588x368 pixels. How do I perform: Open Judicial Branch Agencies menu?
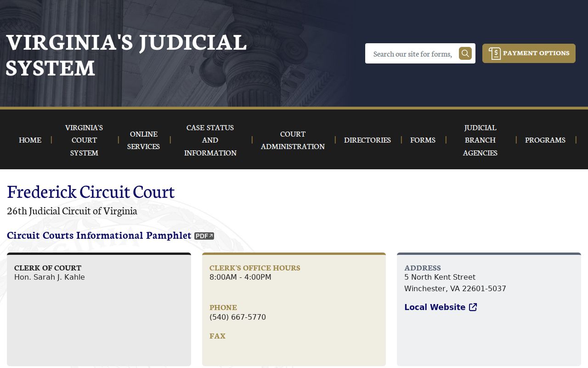480,140
